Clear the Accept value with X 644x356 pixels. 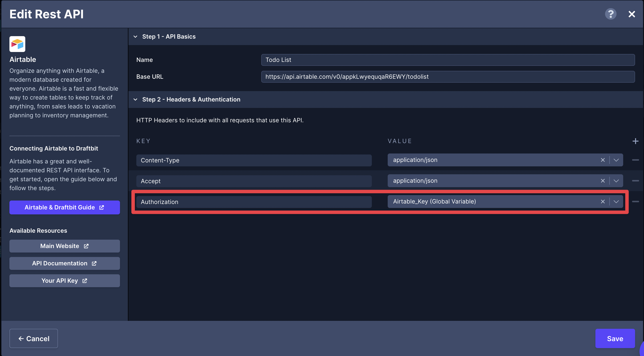pos(603,181)
